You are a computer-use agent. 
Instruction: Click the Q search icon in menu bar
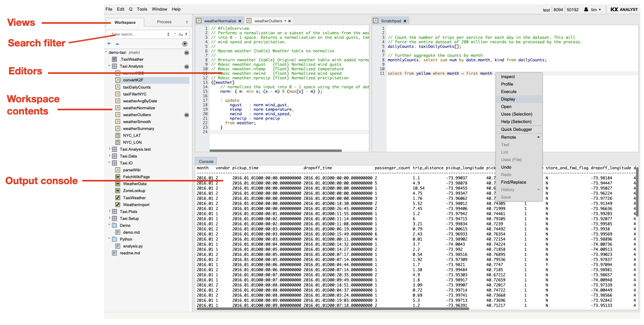click(x=130, y=9)
